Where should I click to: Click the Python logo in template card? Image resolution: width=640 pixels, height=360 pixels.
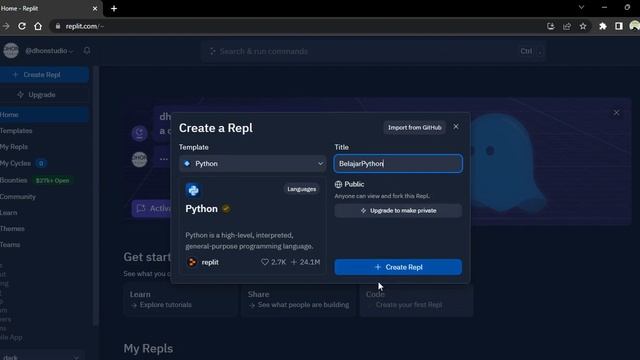[193, 190]
